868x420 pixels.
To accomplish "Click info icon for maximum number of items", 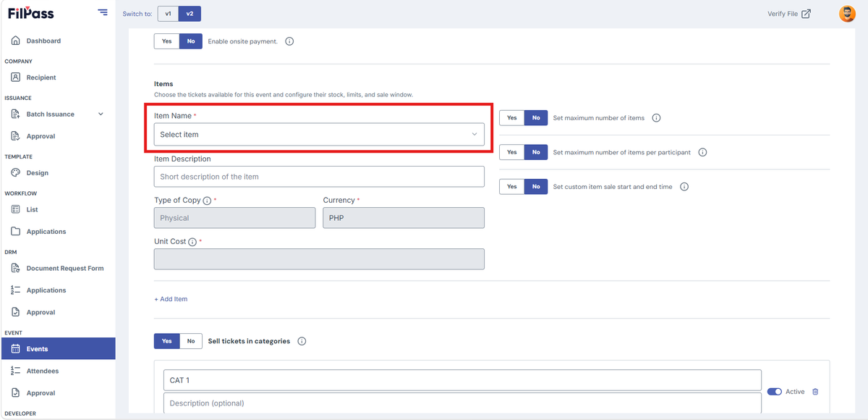I will pos(656,118).
